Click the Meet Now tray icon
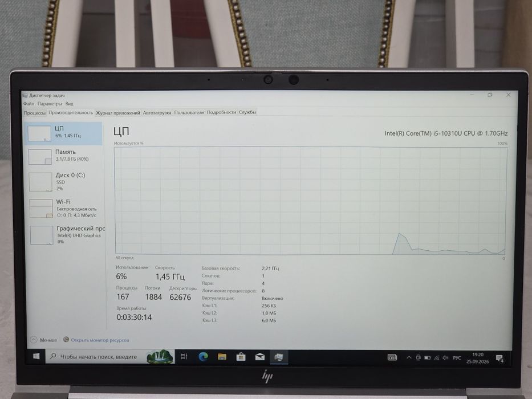Viewport: 532px width, 399px height. (x=419, y=357)
